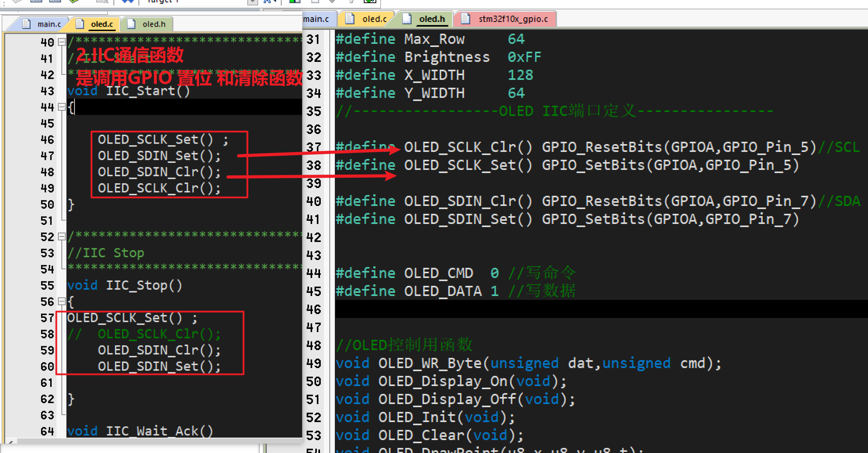868x453 pixels.
Task: Click the 'OLED IIC' port definition comment
Action: coord(555,111)
